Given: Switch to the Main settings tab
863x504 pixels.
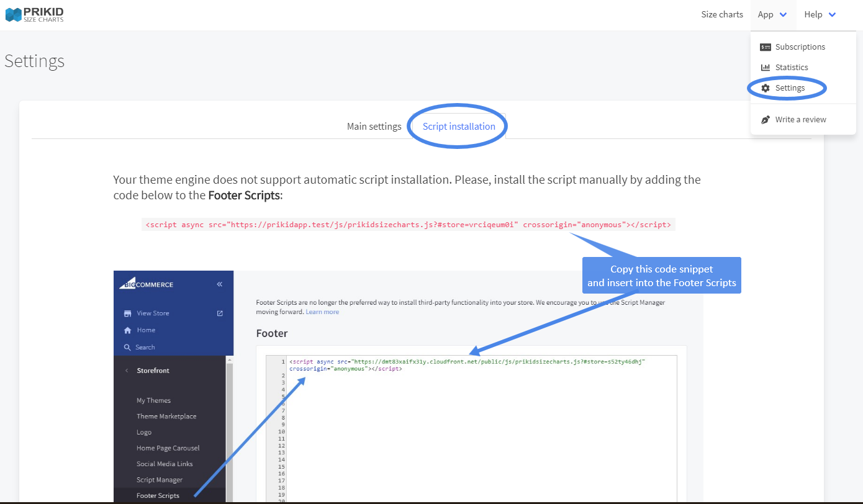Looking at the screenshot, I should [x=374, y=126].
